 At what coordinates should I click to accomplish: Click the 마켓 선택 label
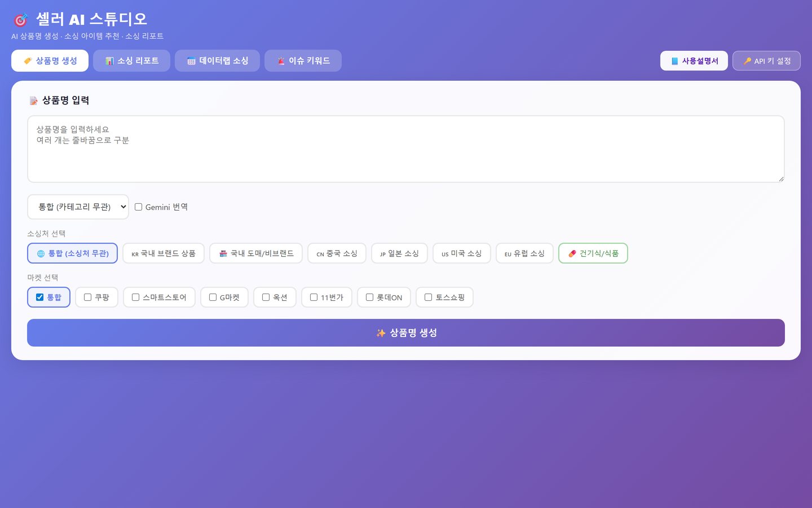click(43, 278)
